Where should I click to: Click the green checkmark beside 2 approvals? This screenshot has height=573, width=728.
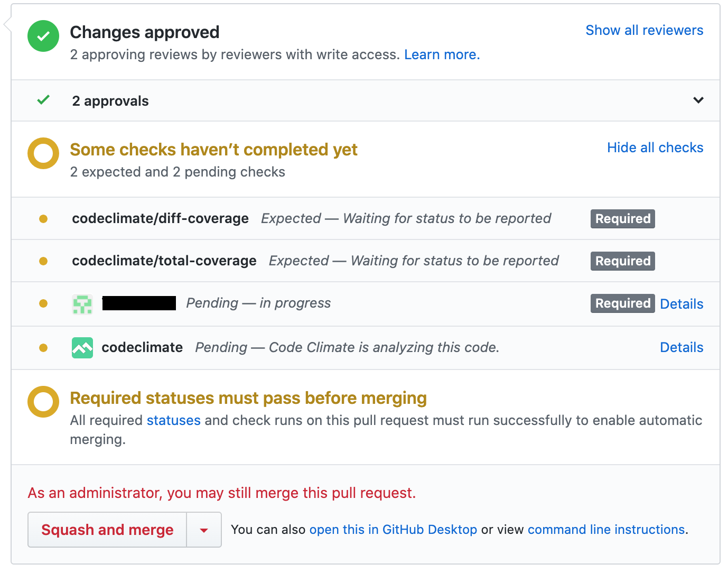(43, 100)
